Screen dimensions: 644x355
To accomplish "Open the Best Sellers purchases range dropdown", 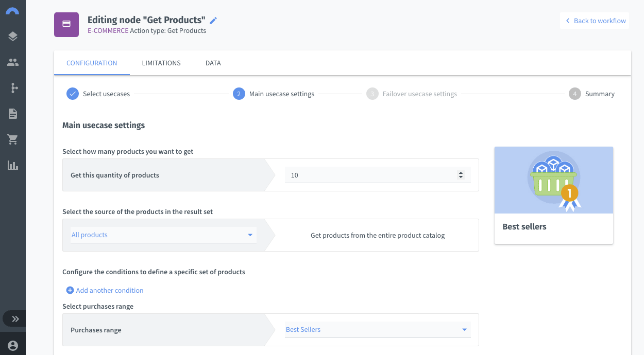I will pyautogui.click(x=378, y=329).
